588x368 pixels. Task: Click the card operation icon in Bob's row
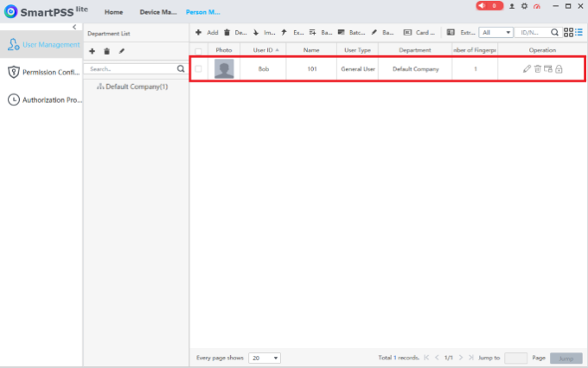[548, 68]
